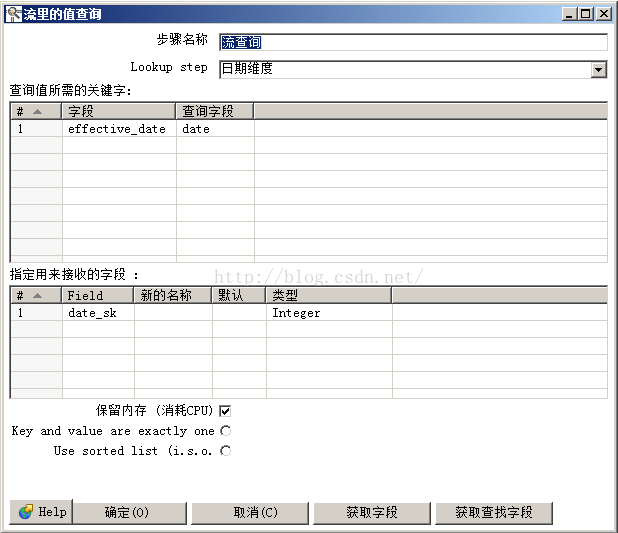Viewport: 618px width, 533px height.
Task: Select the 'date' lookup field cell
Action: 215,129
